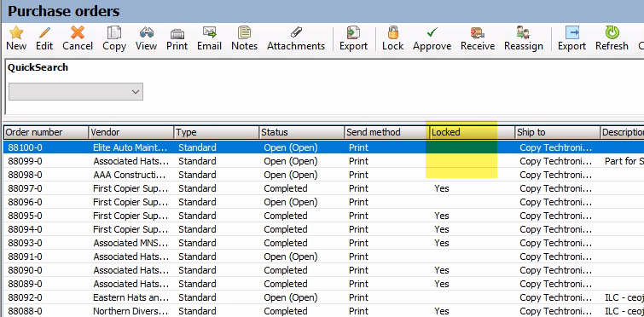Click the second Export icon beside Refresh
Image resolution: width=644 pixels, height=317 pixels.
point(571,32)
